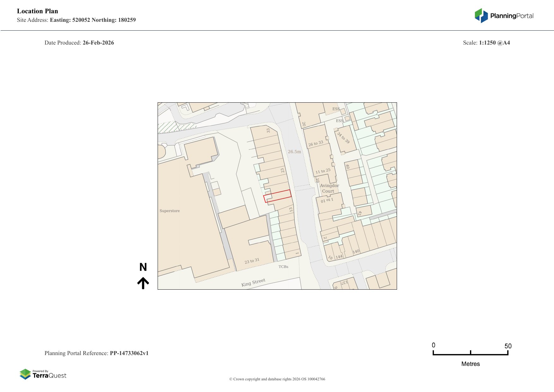Viewport: 554px width, 392px height.
Task: Select the red outlined site boundary
Action: [x=278, y=196]
